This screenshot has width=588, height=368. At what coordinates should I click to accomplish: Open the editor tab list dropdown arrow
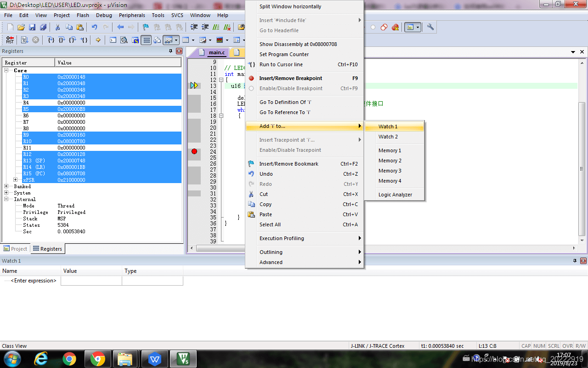click(573, 52)
